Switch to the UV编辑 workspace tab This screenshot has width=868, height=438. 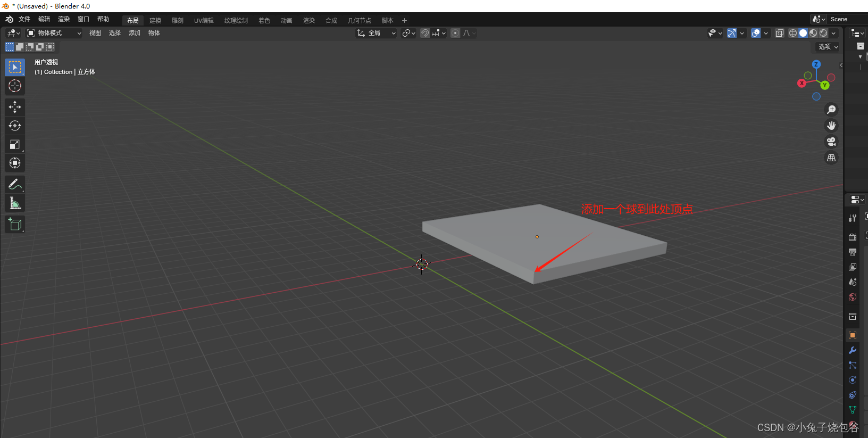pos(204,21)
